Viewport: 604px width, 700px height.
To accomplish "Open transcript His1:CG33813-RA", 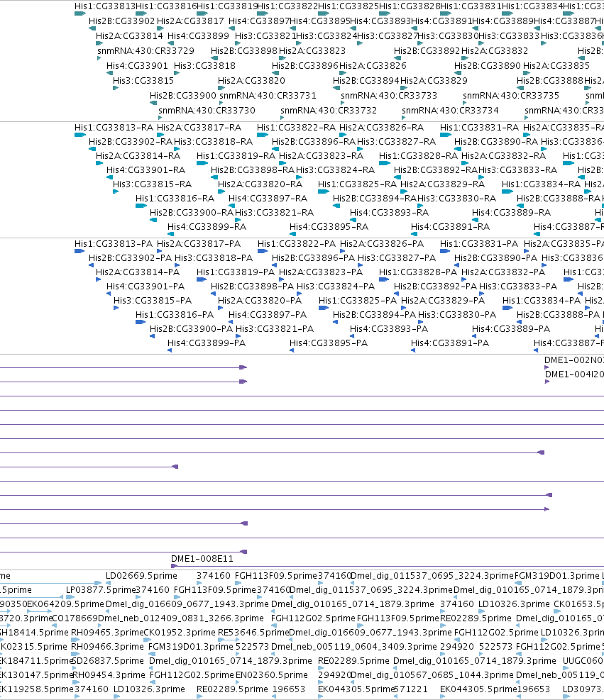I will [x=114, y=128].
